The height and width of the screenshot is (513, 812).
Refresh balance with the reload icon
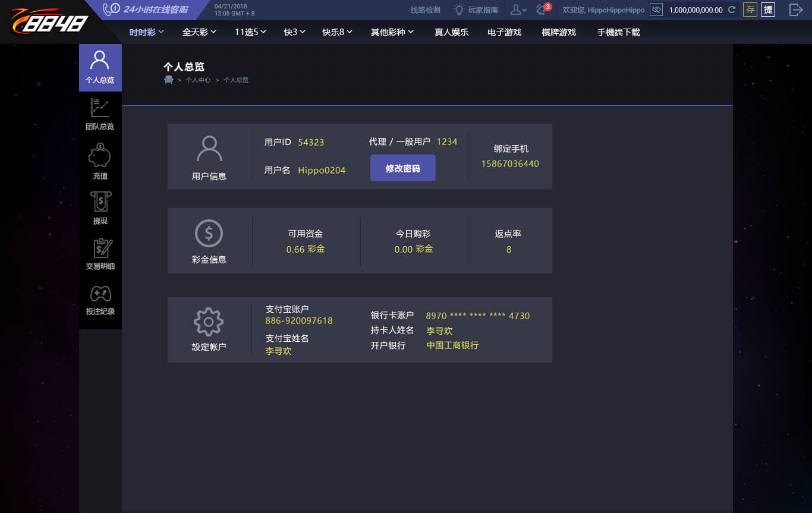(x=732, y=10)
